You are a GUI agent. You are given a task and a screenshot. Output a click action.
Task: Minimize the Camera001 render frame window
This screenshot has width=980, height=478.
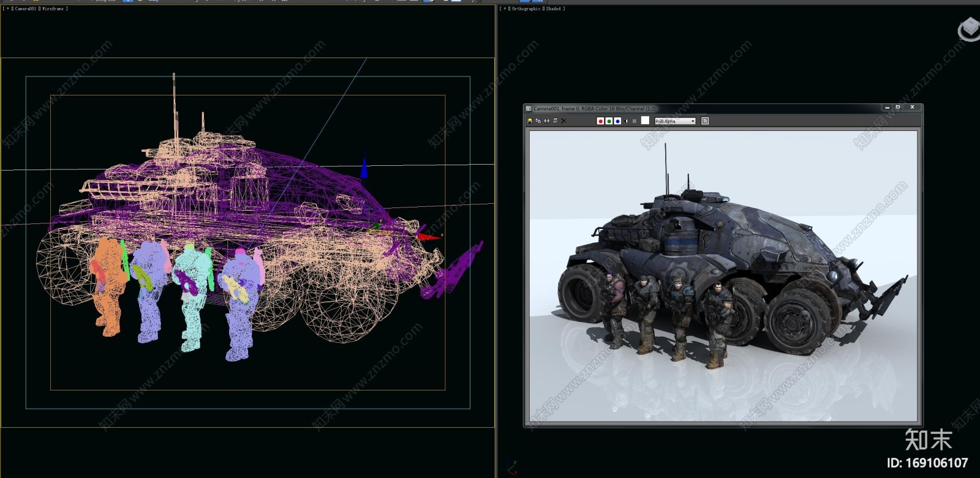[x=887, y=107]
